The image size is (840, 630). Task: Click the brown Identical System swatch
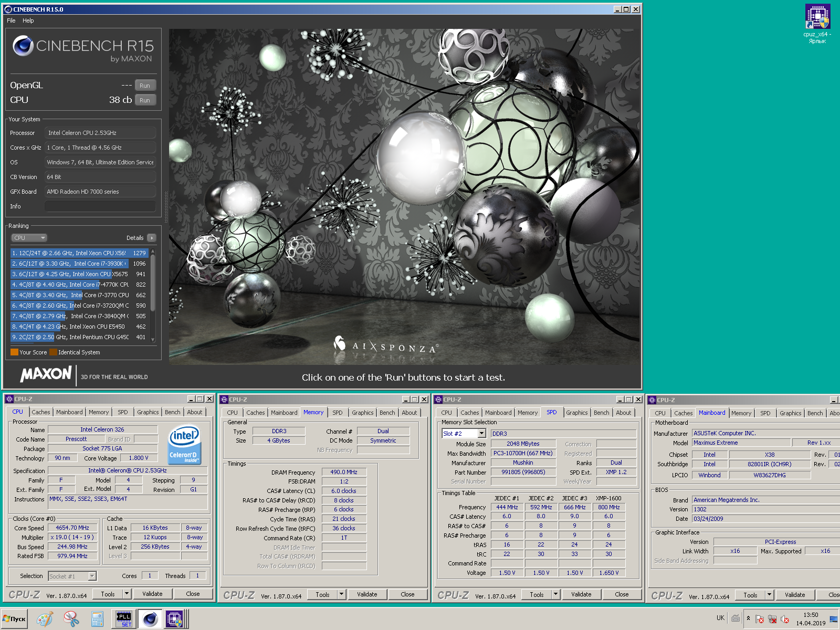(53, 352)
